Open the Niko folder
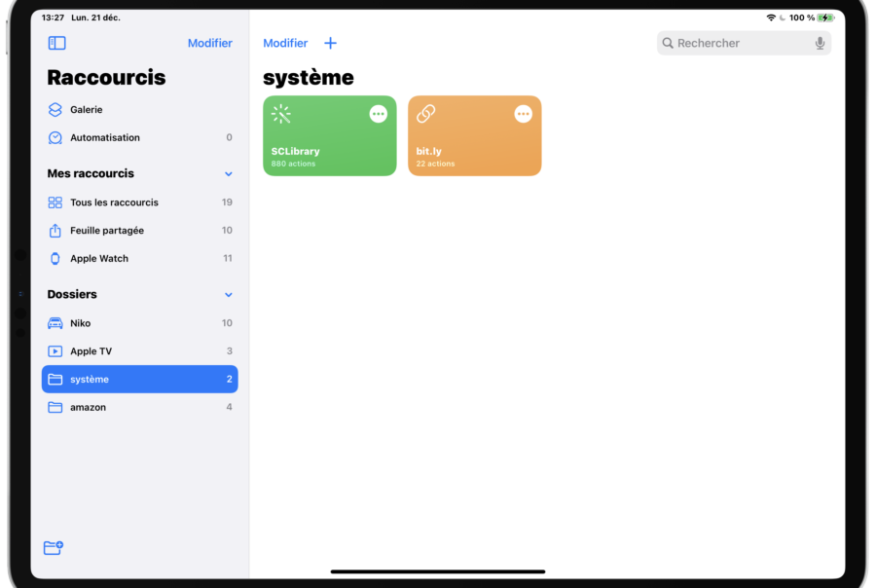Viewport: 876px width, 588px height. click(x=139, y=323)
